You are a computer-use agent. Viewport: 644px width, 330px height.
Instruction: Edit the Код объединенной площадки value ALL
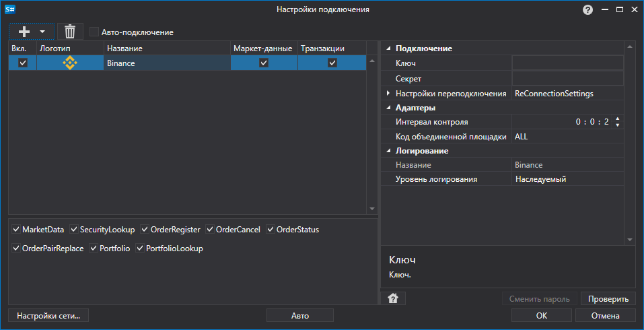pos(567,137)
